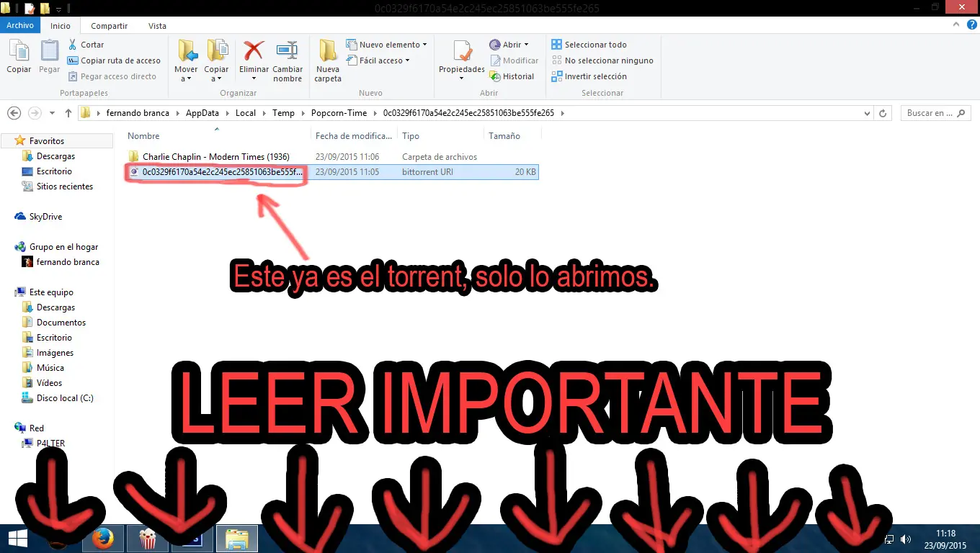This screenshot has width=980, height=553.
Task: Open Sitios recientes
Action: pyautogui.click(x=65, y=186)
